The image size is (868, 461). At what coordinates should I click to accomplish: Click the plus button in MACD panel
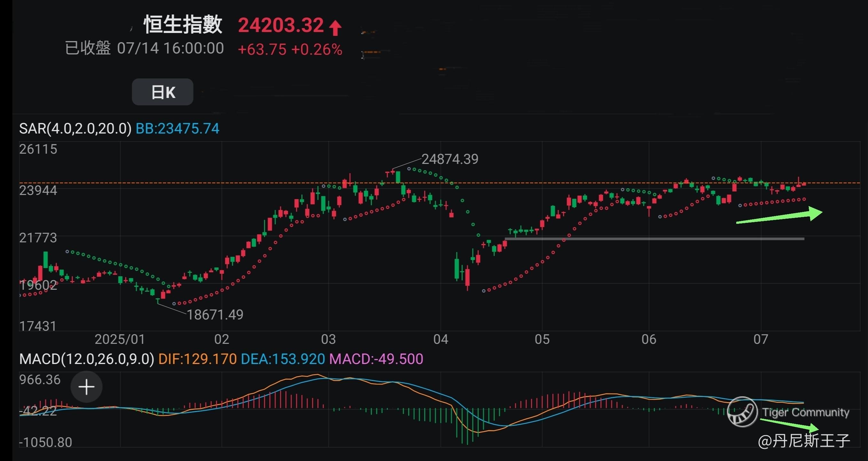[87, 387]
